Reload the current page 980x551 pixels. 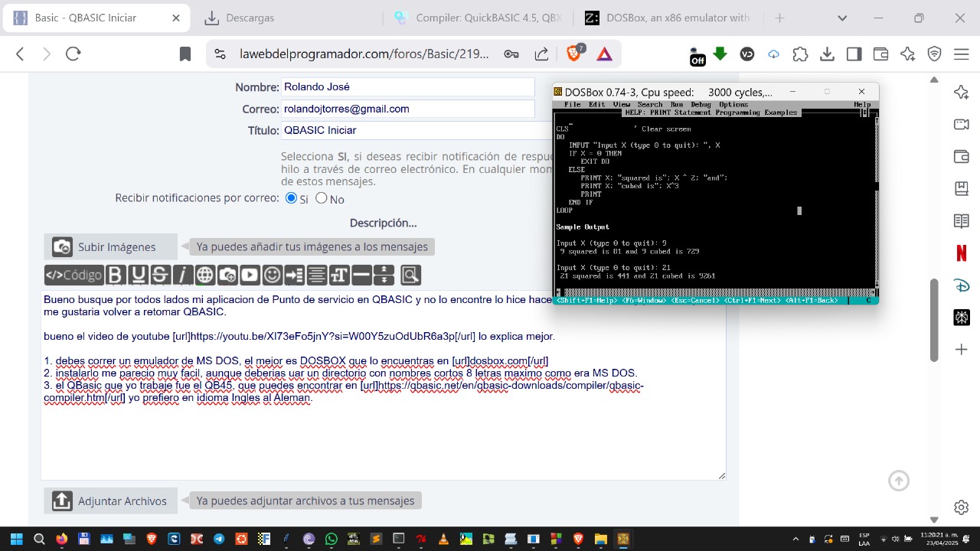(x=73, y=54)
